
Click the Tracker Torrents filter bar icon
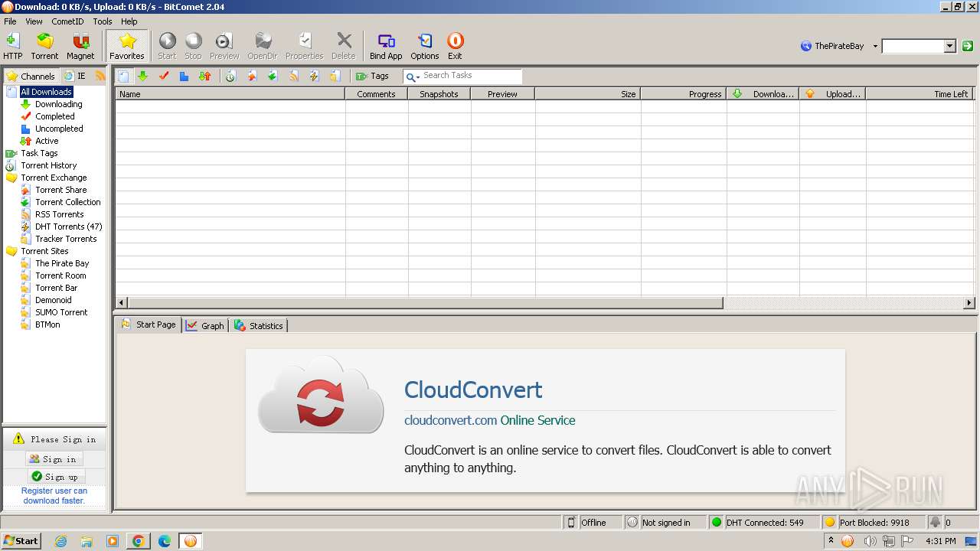tap(335, 76)
